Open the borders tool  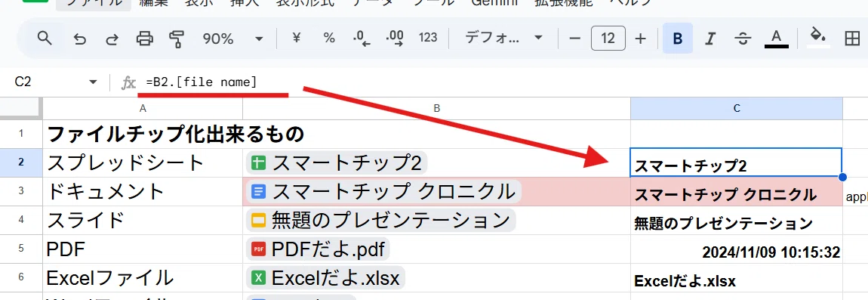pos(851,39)
